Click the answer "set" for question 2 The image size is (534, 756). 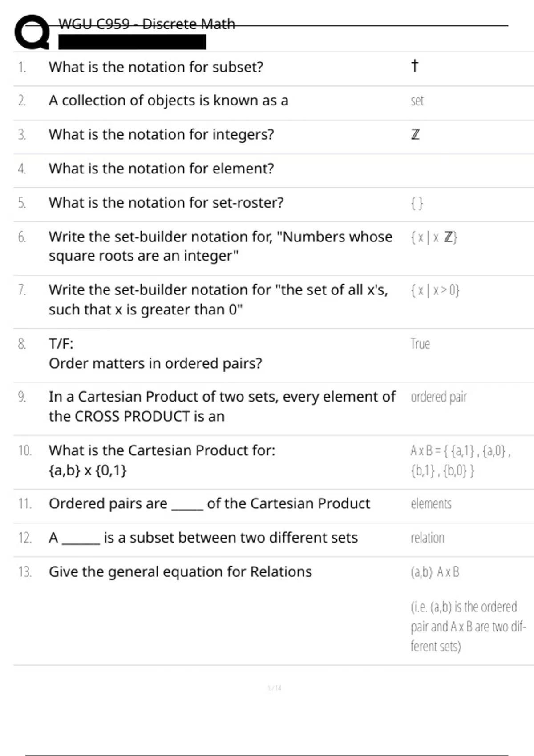coord(417,101)
